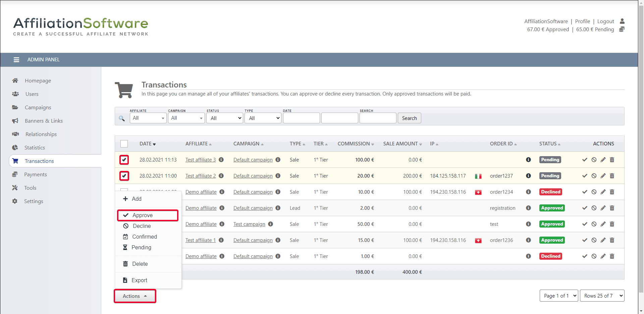Open the Status filter dropdown
Viewport: 644px width, 314px height.
click(x=224, y=118)
